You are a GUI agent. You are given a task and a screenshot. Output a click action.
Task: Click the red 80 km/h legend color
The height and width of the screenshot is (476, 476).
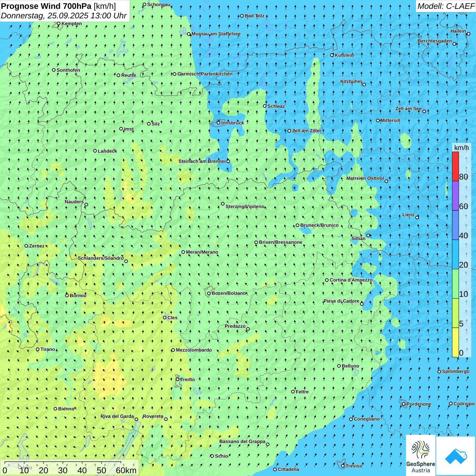point(455,166)
